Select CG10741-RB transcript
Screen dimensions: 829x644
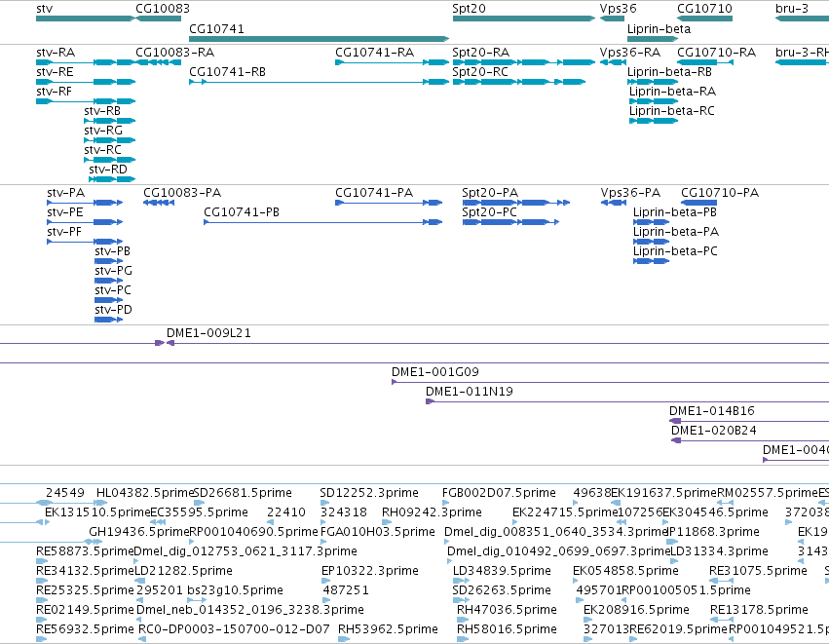[320, 82]
